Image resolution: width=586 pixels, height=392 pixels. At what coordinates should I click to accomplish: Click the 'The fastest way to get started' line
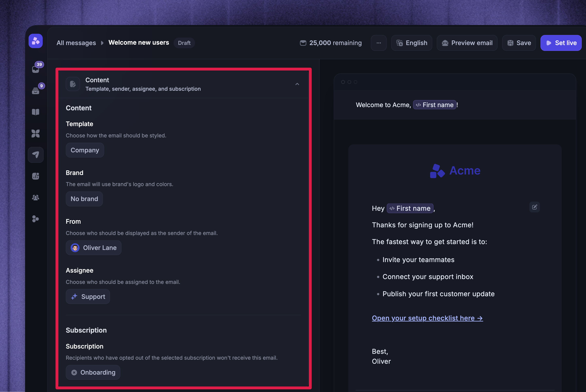coord(429,242)
